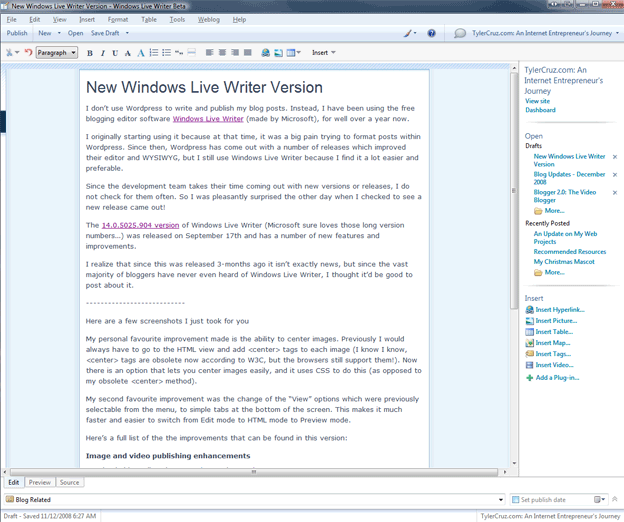Expand the Cut icon dropdown arrow
The image size is (624, 522).
(x=17, y=53)
